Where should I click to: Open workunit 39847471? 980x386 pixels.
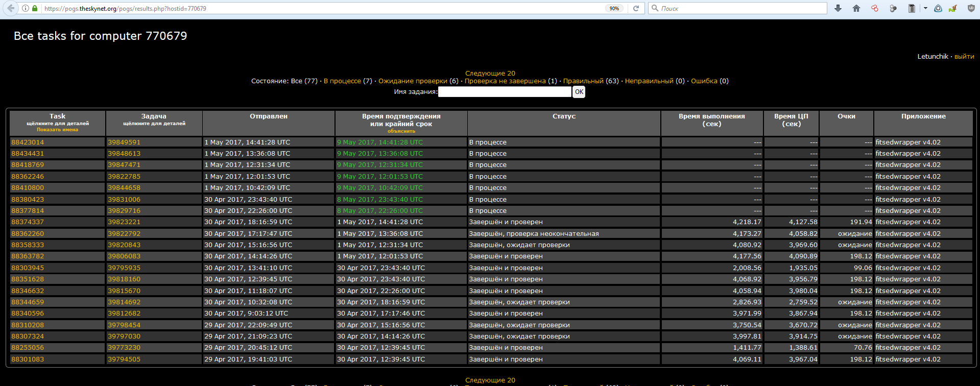click(x=124, y=164)
